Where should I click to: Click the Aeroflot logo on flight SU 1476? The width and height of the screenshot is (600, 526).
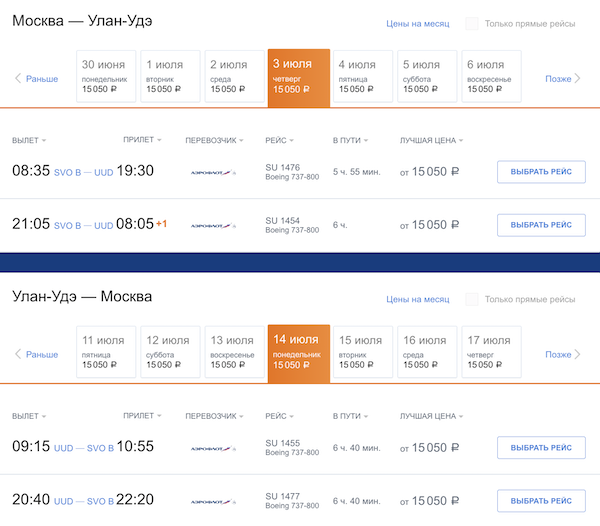[x=212, y=172]
